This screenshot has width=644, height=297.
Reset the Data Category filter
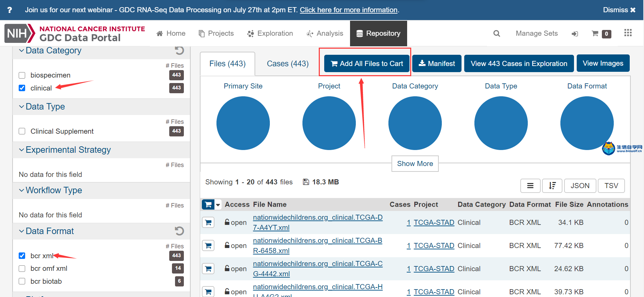179,50
